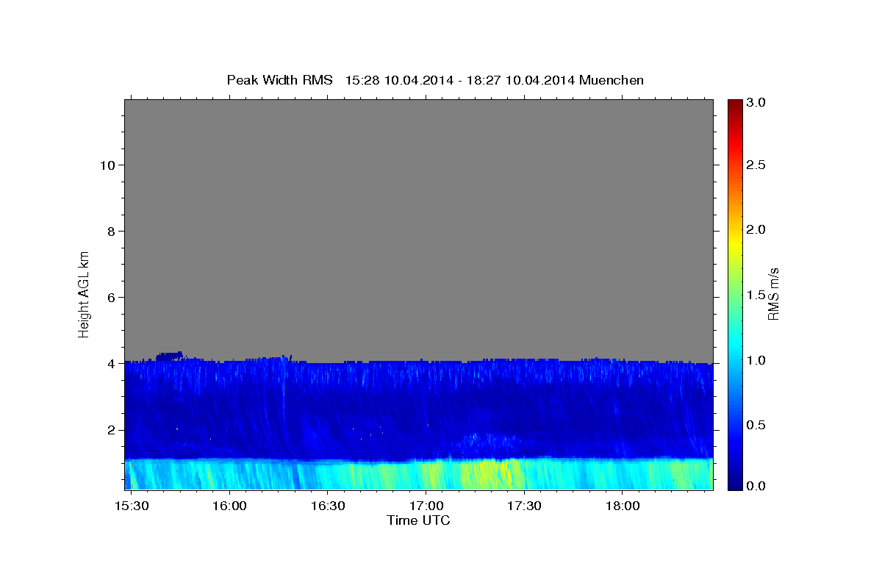Click the plot title mentioning Muenchen
Image resolution: width=882 pixels, height=588 pixels.
435,79
